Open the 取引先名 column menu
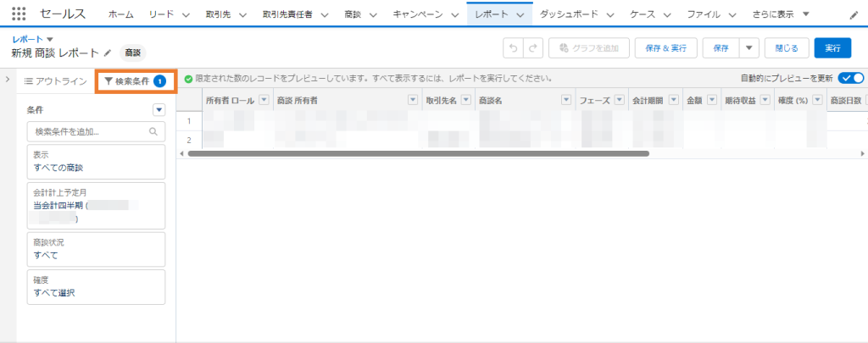This screenshot has height=343, width=868. click(466, 100)
